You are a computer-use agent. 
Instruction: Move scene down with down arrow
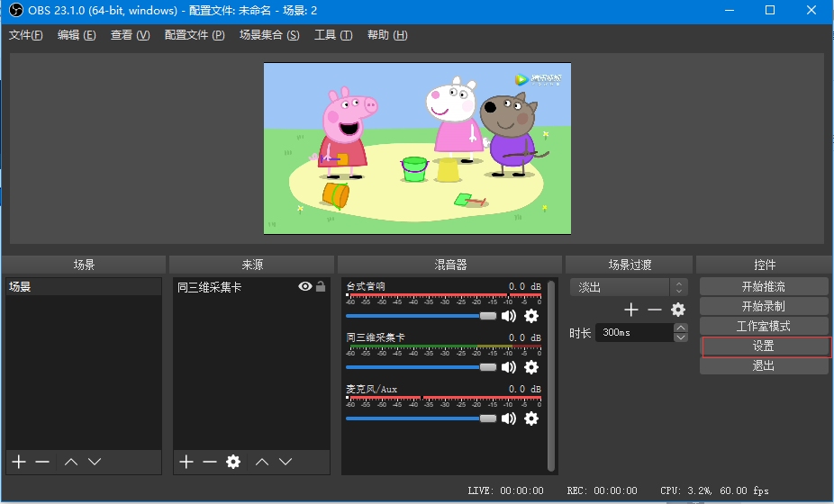(95, 462)
